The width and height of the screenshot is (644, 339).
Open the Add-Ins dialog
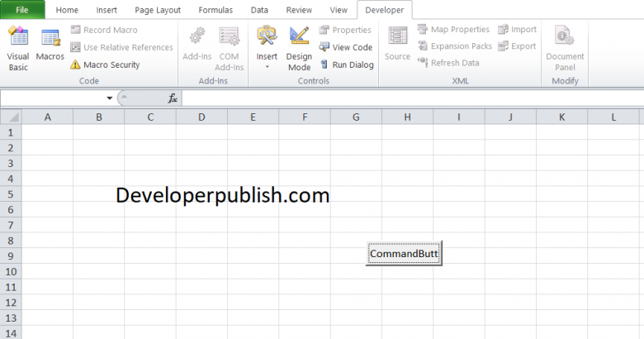click(197, 46)
